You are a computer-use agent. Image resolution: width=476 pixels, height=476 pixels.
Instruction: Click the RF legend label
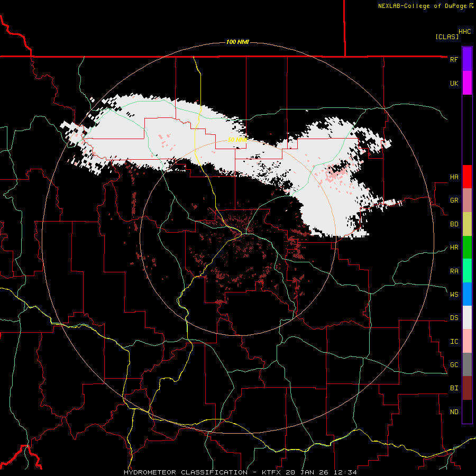pos(454,59)
